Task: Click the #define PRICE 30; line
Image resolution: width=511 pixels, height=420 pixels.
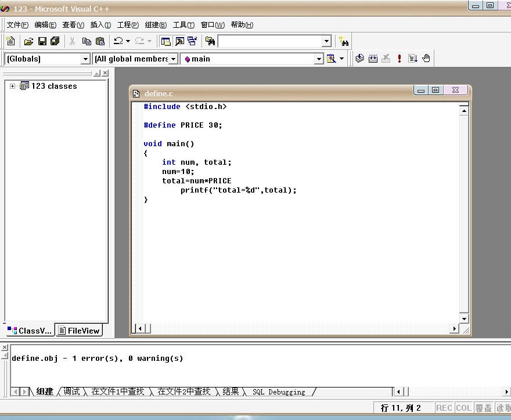Action: (183, 125)
